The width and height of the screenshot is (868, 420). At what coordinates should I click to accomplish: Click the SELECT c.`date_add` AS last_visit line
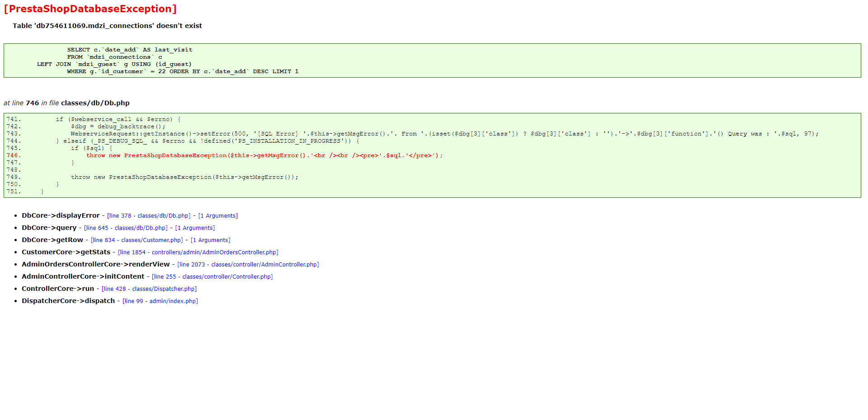coord(130,50)
